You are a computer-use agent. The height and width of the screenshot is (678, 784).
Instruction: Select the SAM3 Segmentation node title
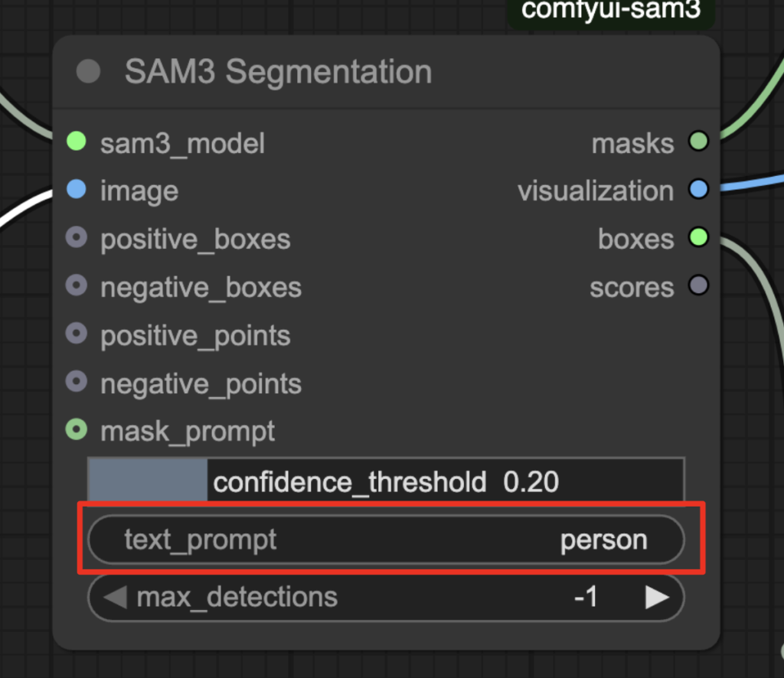(278, 72)
